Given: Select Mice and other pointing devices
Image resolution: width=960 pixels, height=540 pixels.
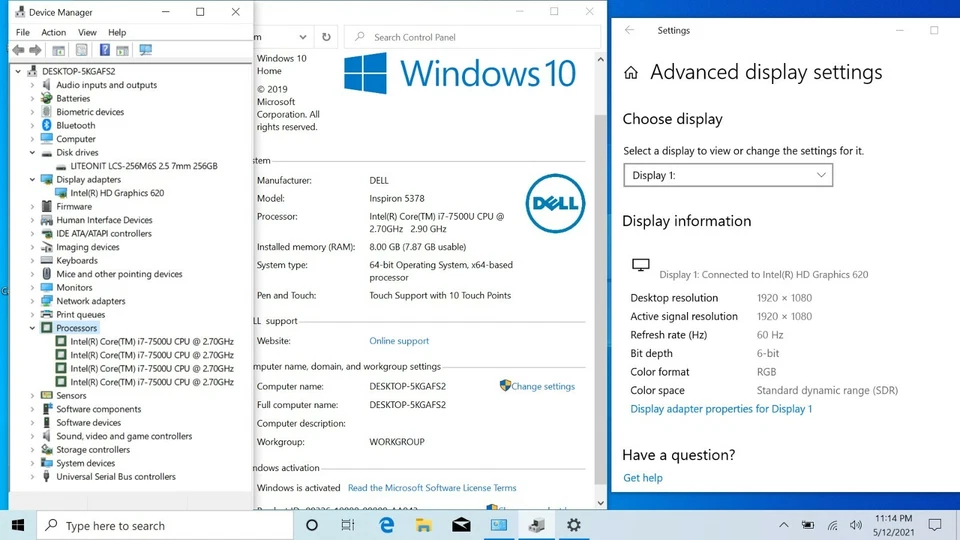Looking at the screenshot, I should point(119,274).
